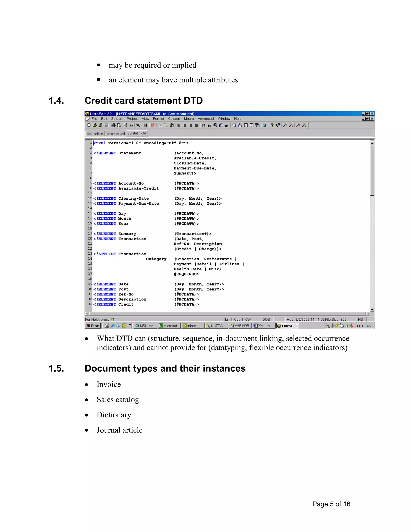Open the Project menu
This screenshot has height=532, width=411.
(x=132, y=119)
